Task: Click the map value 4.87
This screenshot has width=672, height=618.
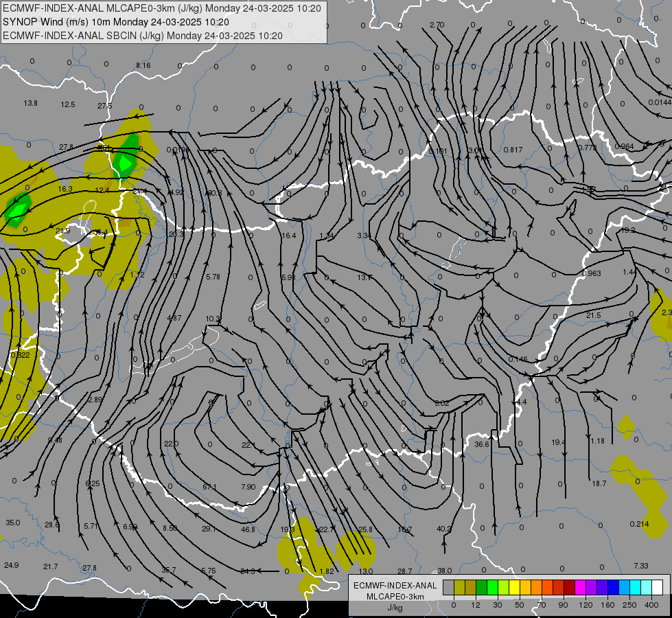Action: click(x=174, y=318)
